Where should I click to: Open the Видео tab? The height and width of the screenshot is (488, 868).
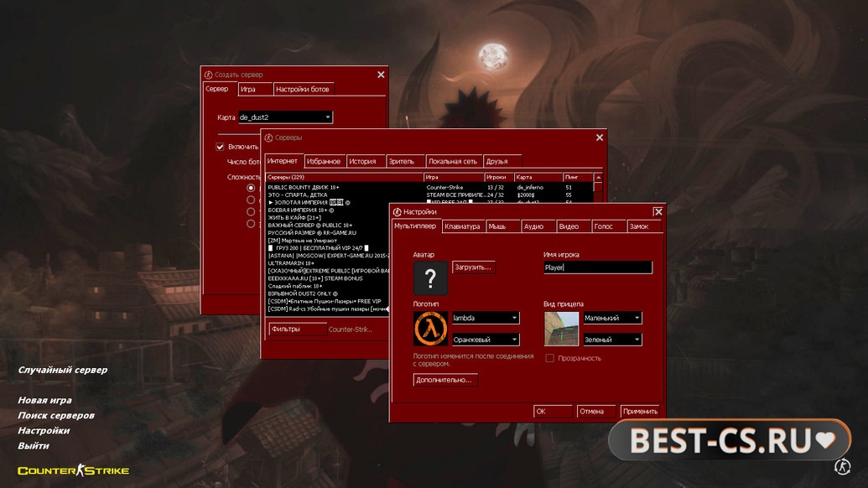(574, 226)
